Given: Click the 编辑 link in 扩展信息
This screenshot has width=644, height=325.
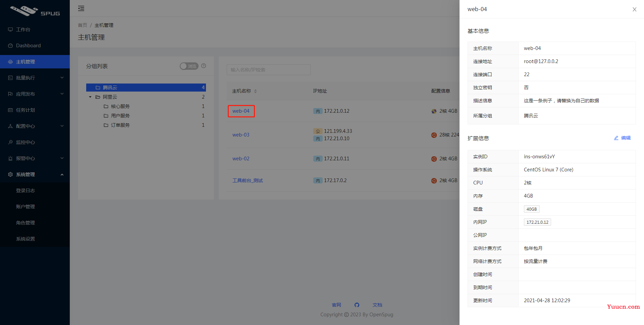Looking at the screenshot, I should coord(626,138).
